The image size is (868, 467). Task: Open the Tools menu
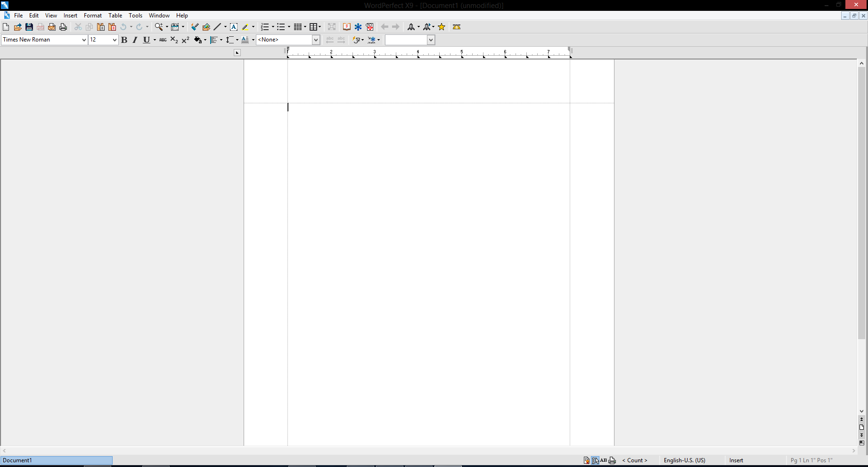coord(135,16)
